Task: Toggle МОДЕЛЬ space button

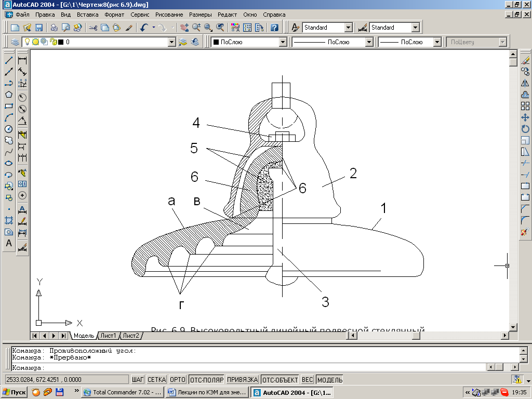Action: (330, 380)
